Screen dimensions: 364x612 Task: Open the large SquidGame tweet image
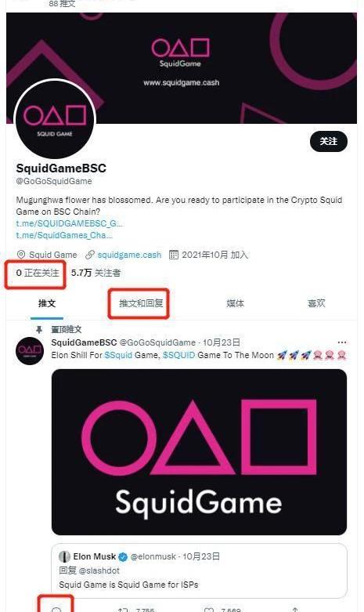click(x=199, y=452)
